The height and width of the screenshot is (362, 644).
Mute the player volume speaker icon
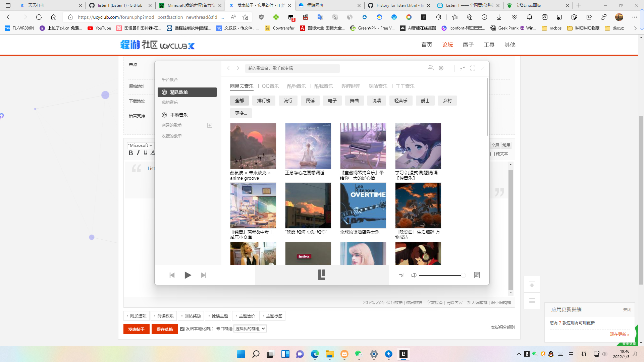point(414,275)
